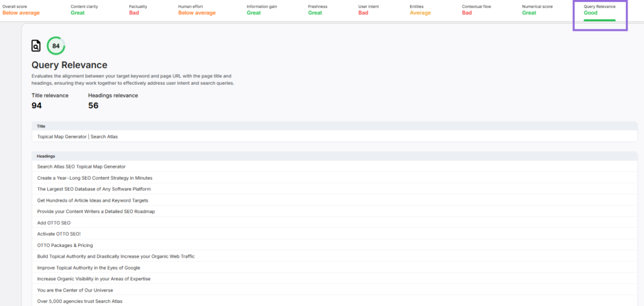Select 'Search Atlas SEO Topical Map Generator' heading row
This screenshot has height=306, width=644.
coord(335,167)
